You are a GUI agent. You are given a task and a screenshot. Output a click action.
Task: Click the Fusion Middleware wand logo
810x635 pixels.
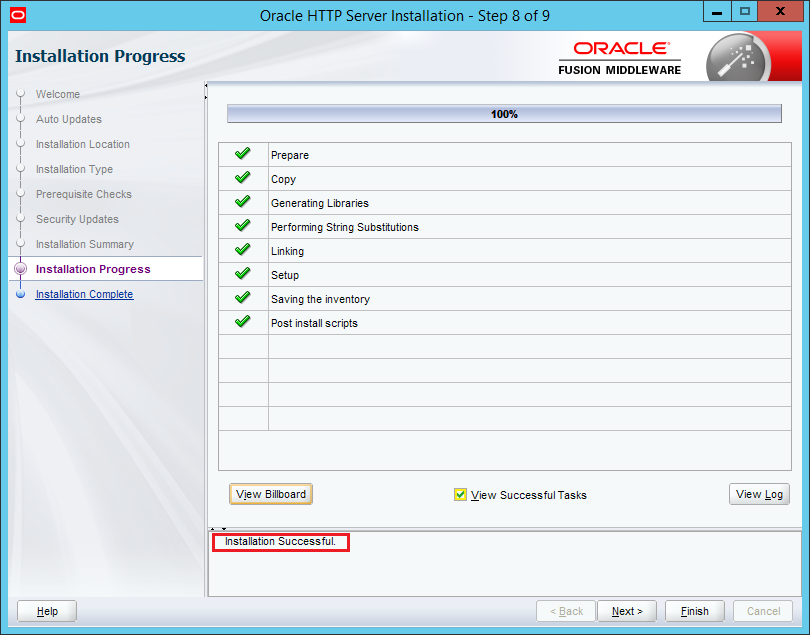click(737, 58)
